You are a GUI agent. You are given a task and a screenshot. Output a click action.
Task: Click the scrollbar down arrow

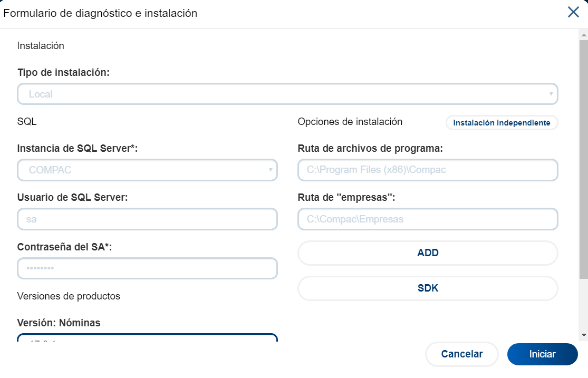[583, 335]
